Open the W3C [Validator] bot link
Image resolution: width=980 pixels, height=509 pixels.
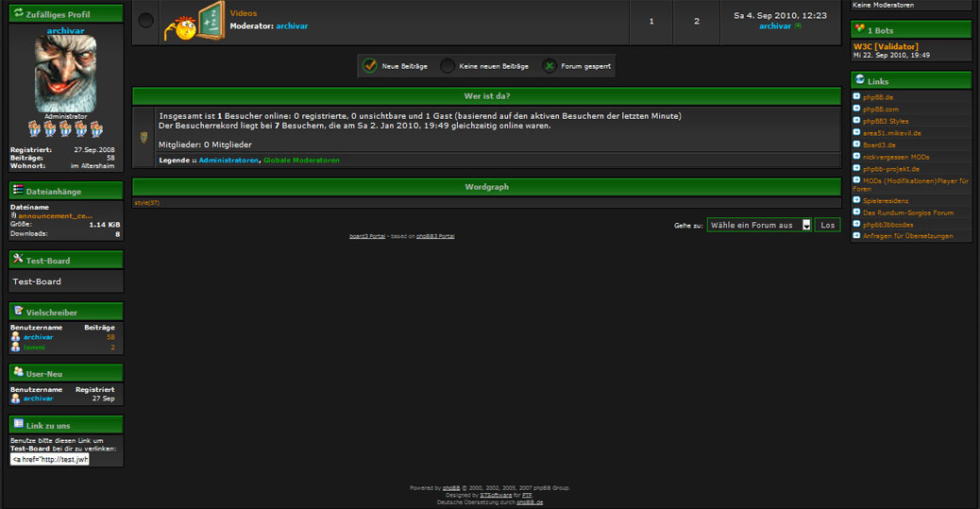coord(886,46)
